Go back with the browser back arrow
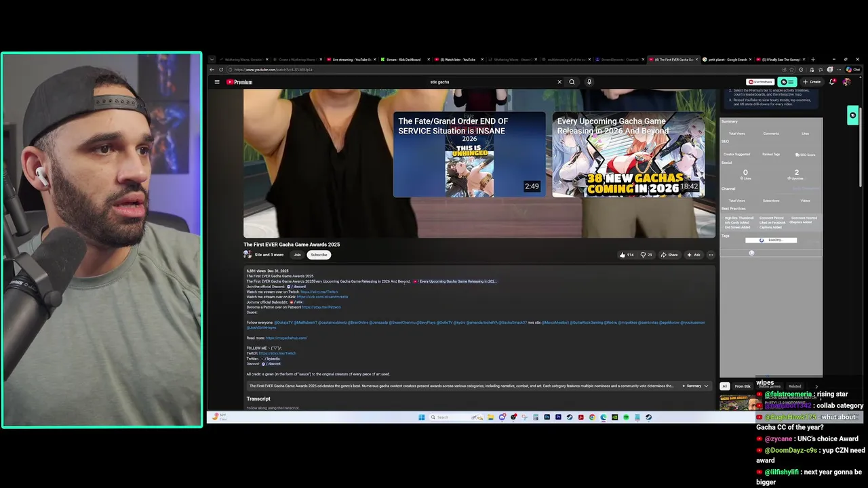 212,70
